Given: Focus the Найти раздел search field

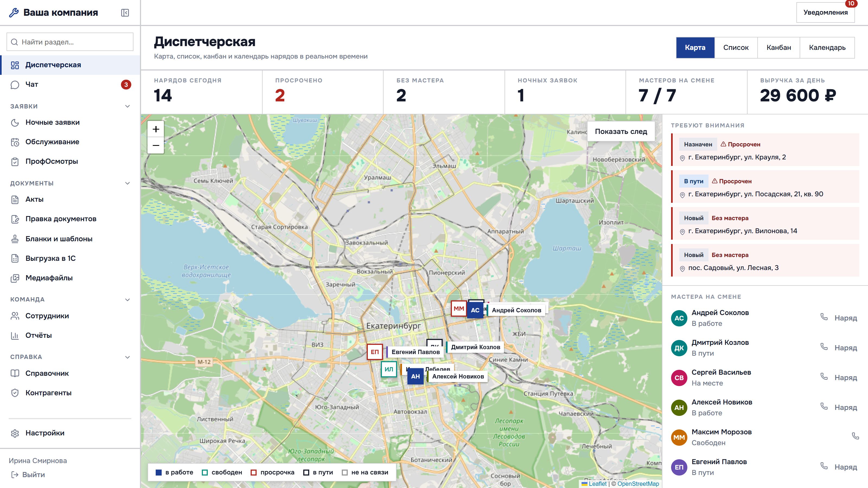Looking at the screenshot, I should (x=70, y=42).
